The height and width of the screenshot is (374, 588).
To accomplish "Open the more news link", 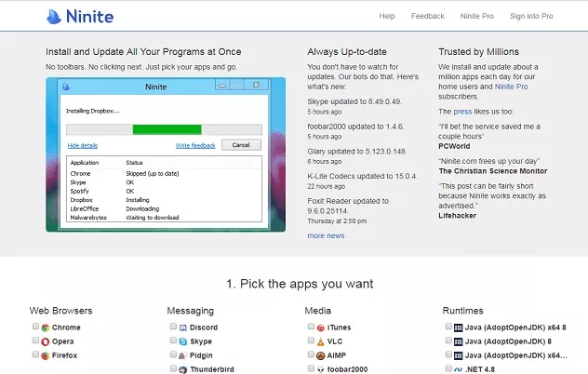I will 326,235.
